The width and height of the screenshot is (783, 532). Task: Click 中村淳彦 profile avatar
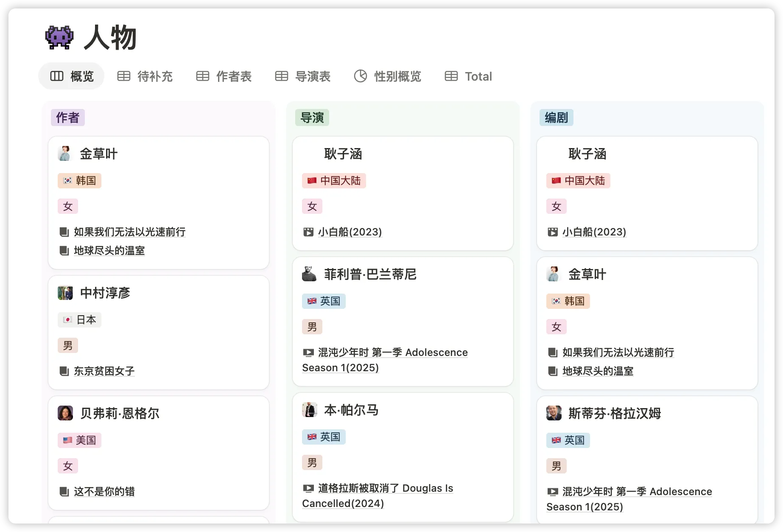(x=65, y=293)
